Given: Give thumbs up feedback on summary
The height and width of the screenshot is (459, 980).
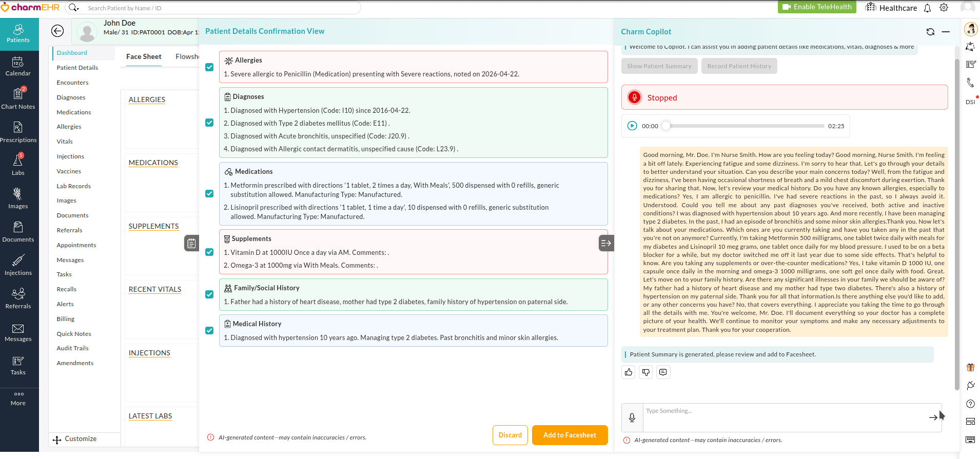Looking at the screenshot, I should click(629, 372).
